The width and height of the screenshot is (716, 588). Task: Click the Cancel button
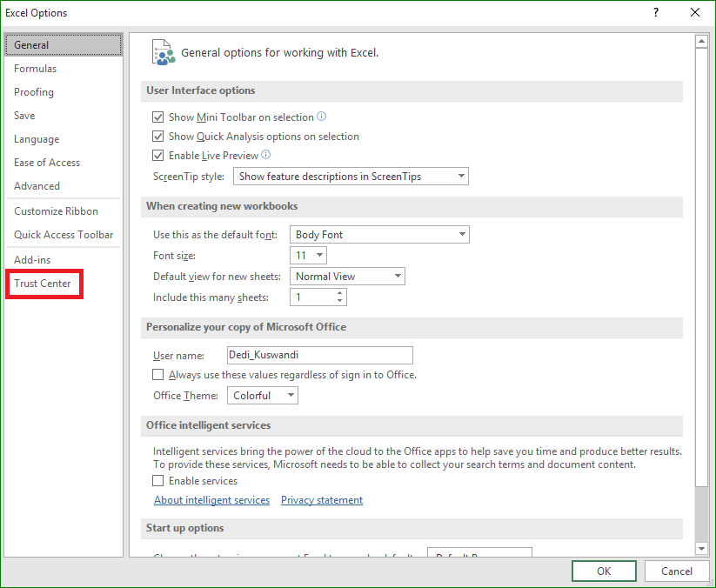coord(677,571)
